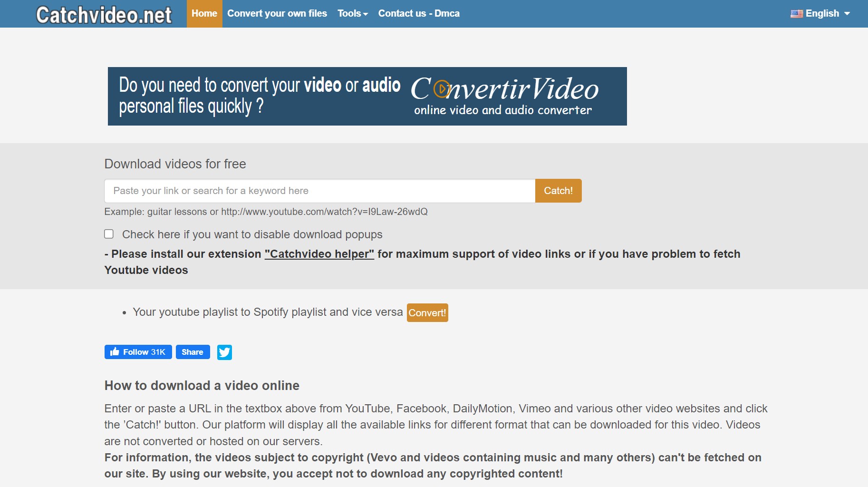Click the Facebook Share button

point(193,352)
